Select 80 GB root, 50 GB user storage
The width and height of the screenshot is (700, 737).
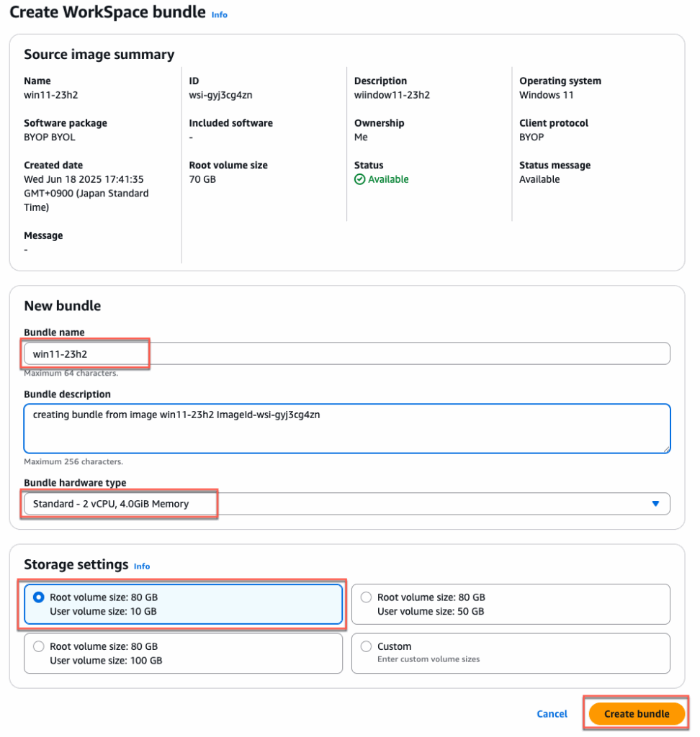[366, 597]
